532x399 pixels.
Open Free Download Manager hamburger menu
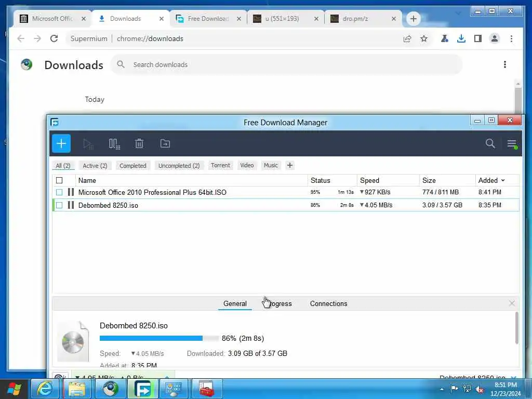click(x=512, y=143)
